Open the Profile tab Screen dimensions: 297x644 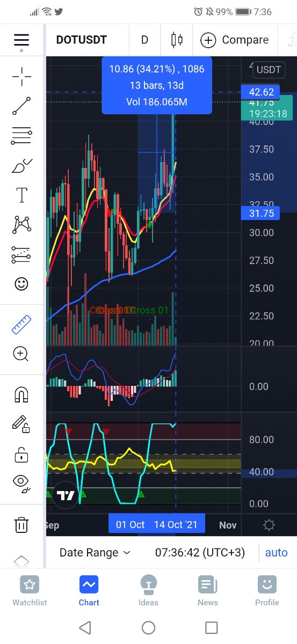tap(267, 590)
